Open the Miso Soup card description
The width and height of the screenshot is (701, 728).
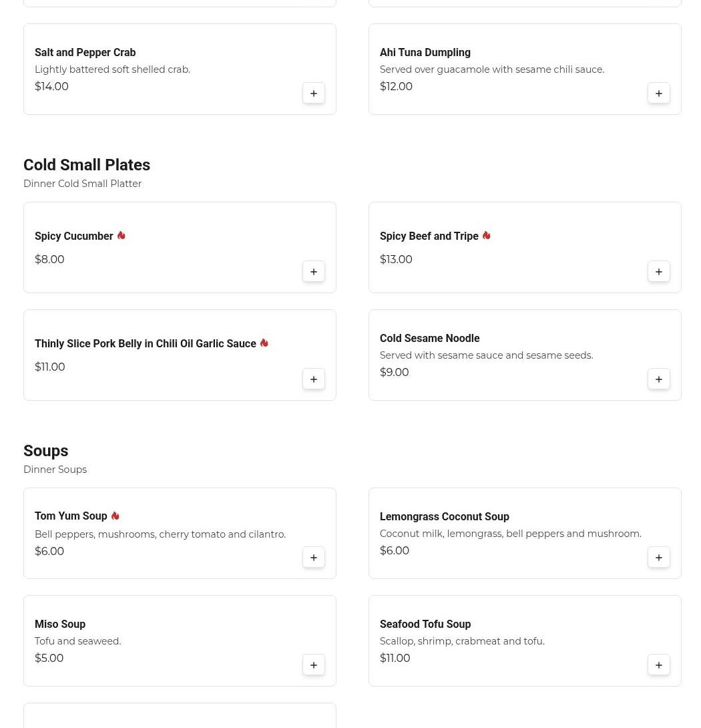pyautogui.click(x=77, y=641)
